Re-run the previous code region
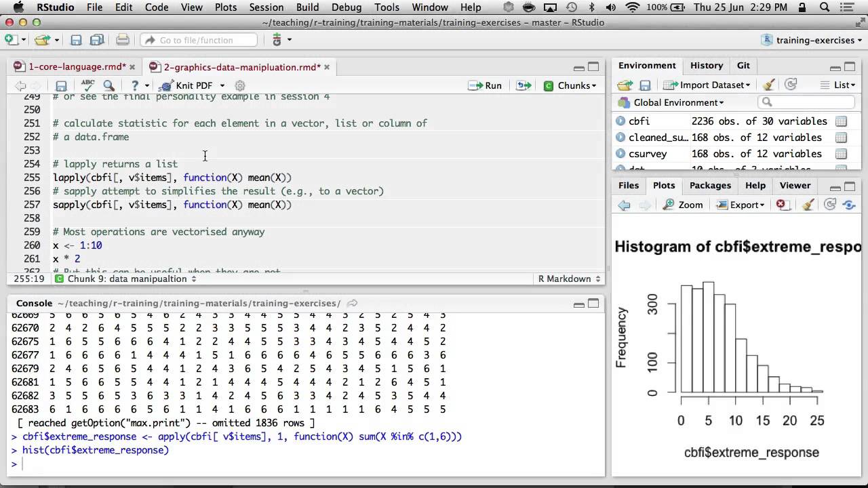Image resolution: width=868 pixels, height=488 pixels. click(x=524, y=85)
